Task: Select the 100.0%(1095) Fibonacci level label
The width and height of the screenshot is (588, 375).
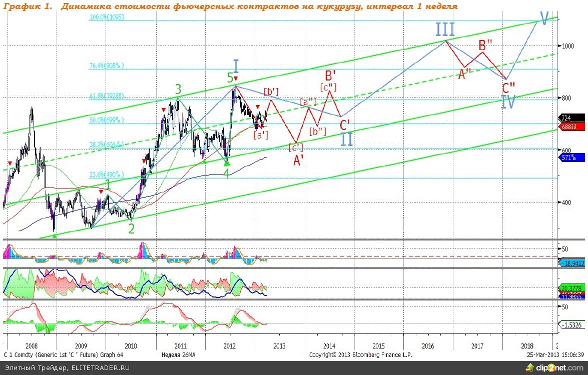Action: click(107, 17)
